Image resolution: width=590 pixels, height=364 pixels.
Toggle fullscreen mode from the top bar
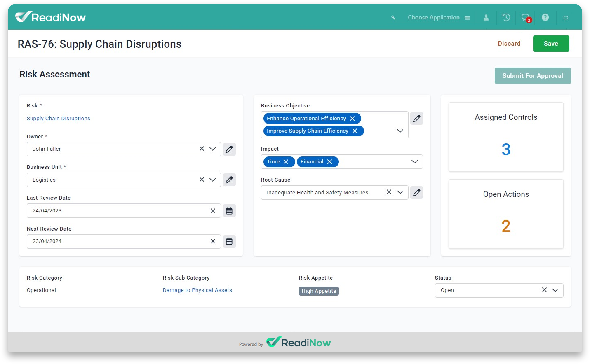tap(566, 17)
